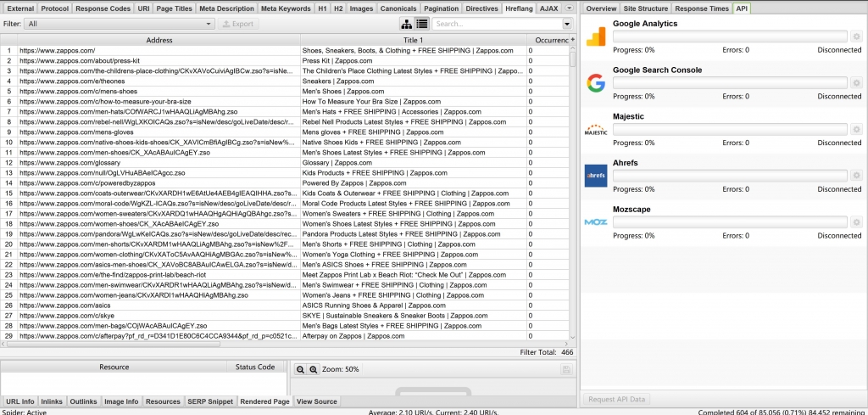Screen dimensions: 868x415
Task: Open the Page Titles tab
Action: [174, 8]
